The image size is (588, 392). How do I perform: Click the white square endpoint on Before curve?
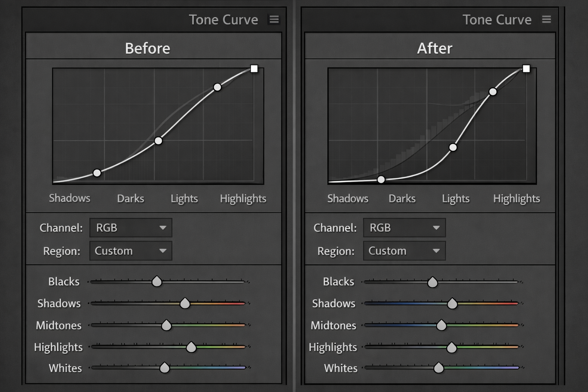pyautogui.click(x=254, y=69)
